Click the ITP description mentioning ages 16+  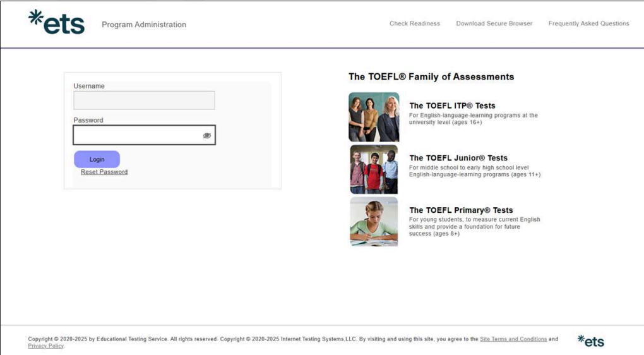point(473,119)
